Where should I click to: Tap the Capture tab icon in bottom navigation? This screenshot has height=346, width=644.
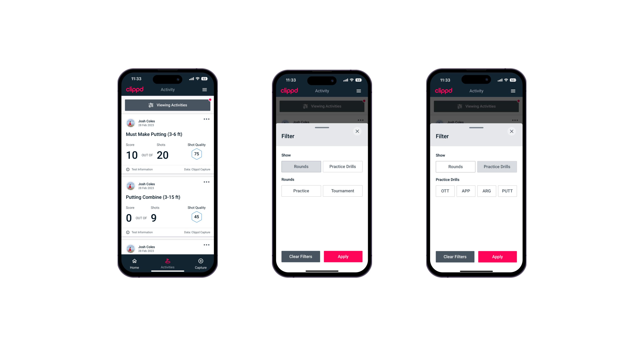point(201,261)
